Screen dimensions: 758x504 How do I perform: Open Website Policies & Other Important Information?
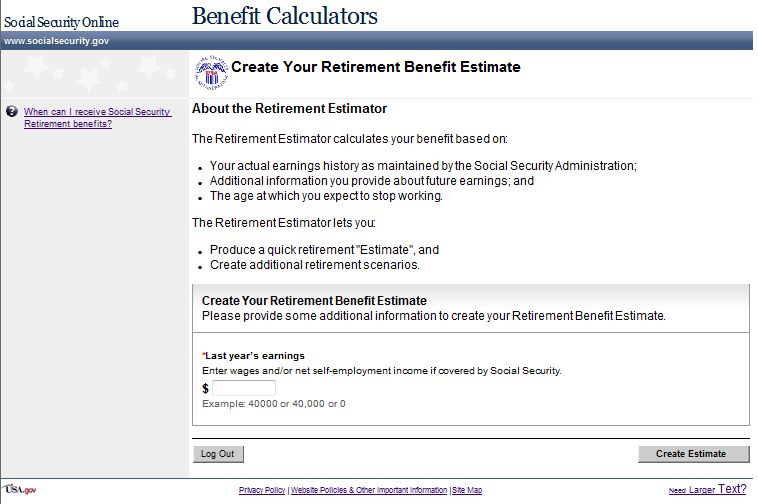369,490
